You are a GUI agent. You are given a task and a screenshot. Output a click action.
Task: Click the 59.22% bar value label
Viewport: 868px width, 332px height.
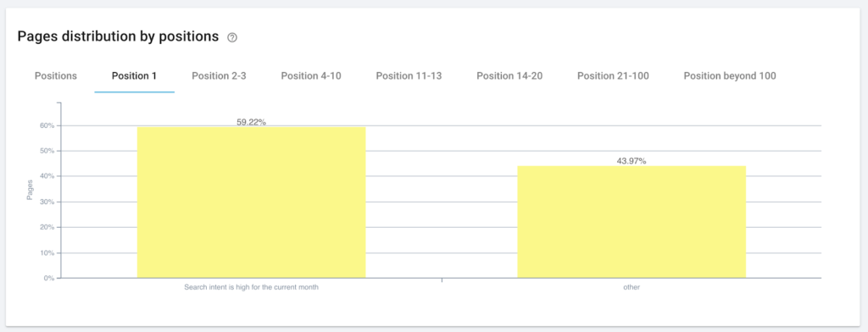coord(251,122)
